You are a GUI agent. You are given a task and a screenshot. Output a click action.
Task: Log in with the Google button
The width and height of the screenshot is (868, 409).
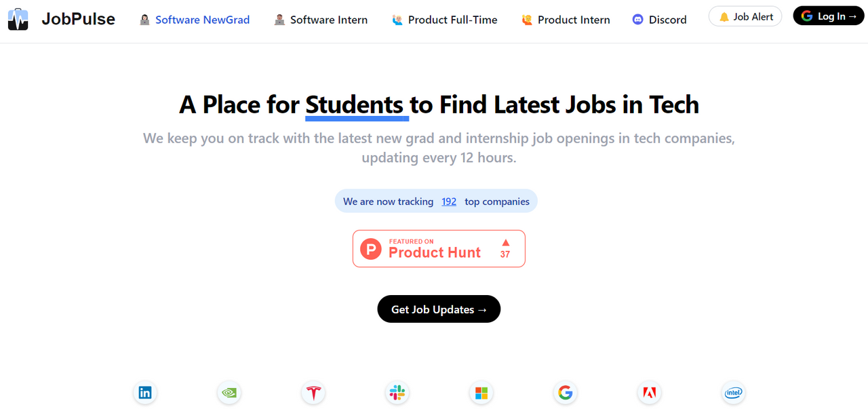[829, 16]
